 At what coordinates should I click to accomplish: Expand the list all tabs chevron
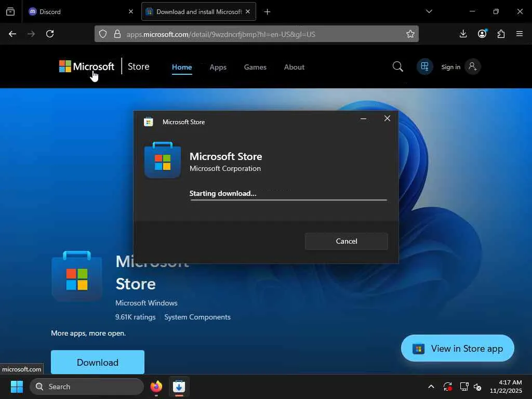[429, 11]
